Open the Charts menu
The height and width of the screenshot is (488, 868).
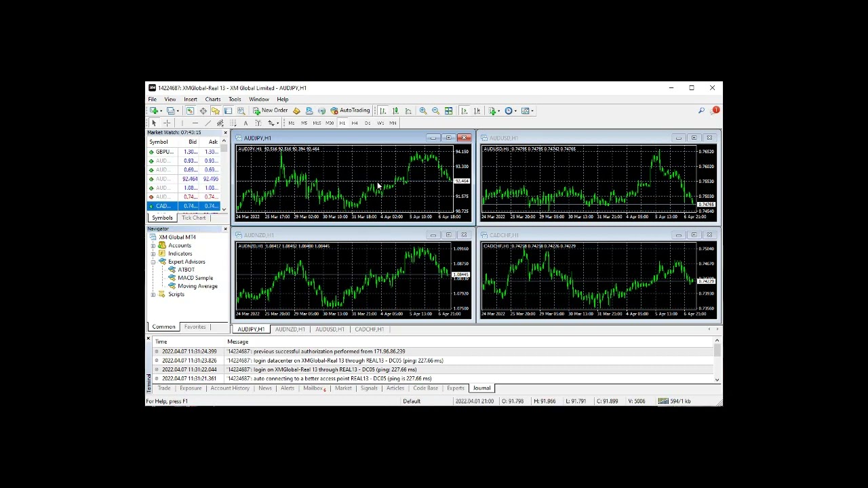tap(213, 99)
